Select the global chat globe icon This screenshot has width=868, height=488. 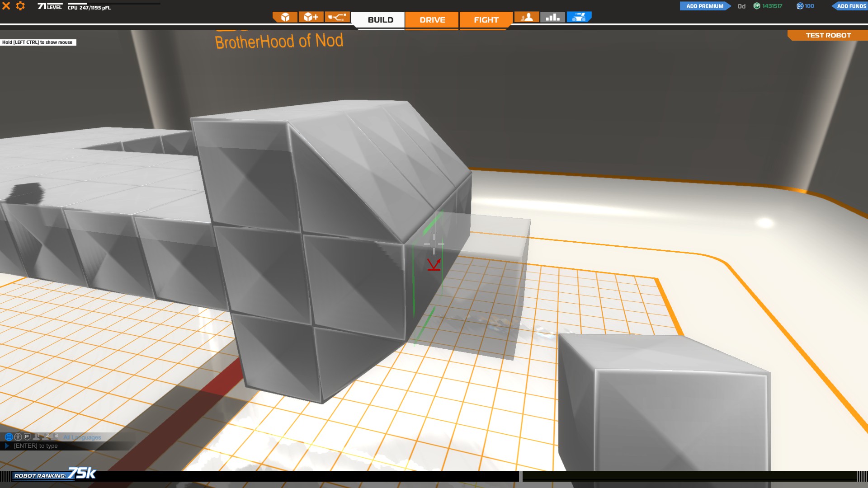pos(9,437)
